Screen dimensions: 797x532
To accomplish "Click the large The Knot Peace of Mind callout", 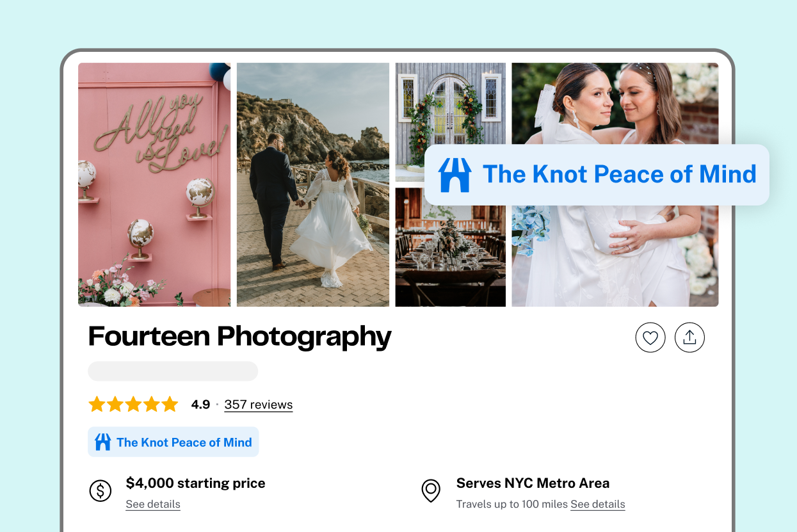I will click(597, 175).
